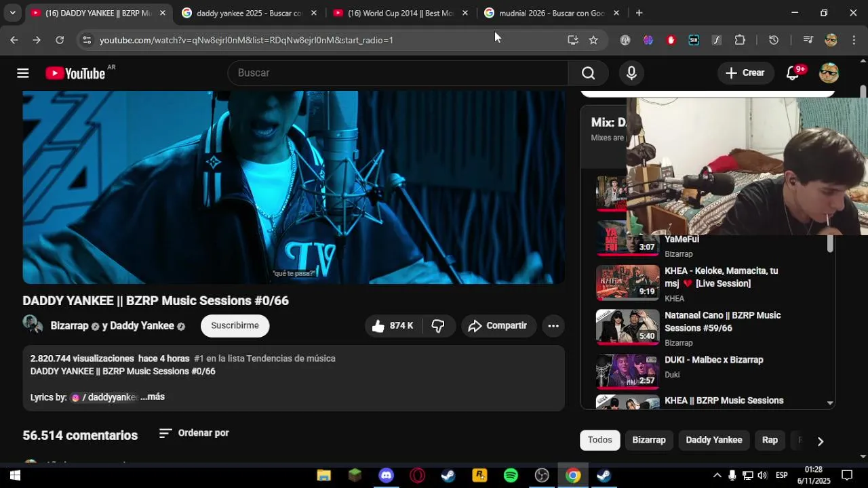Open the Bizarrap channel name link
Image resolution: width=868 pixels, height=488 pixels.
point(69,326)
